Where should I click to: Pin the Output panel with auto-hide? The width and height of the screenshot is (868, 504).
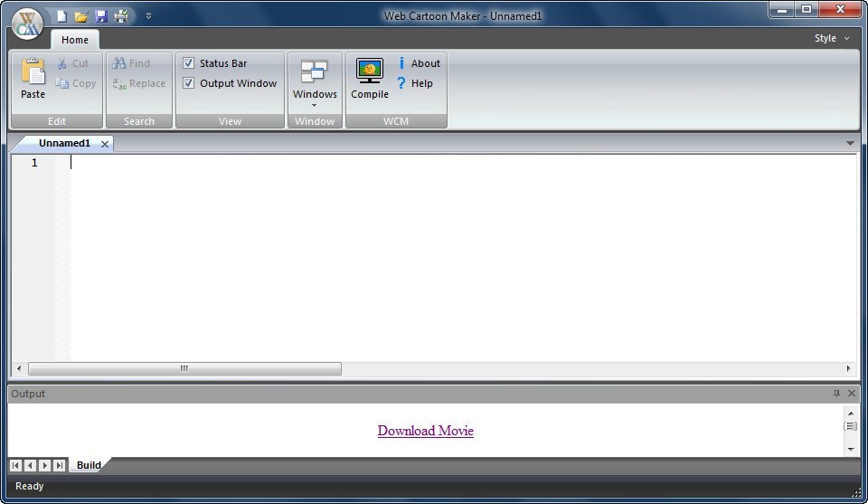(x=836, y=394)
